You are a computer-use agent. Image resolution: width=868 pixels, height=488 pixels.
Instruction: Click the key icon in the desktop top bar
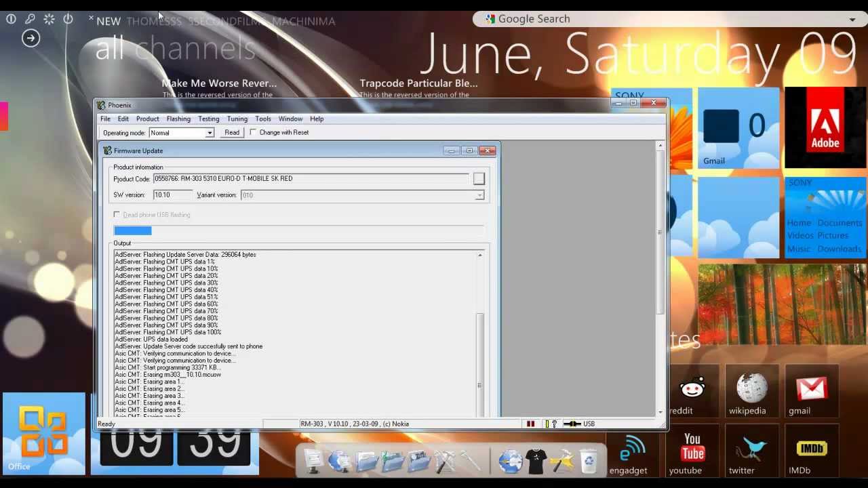tap(30, 19)
